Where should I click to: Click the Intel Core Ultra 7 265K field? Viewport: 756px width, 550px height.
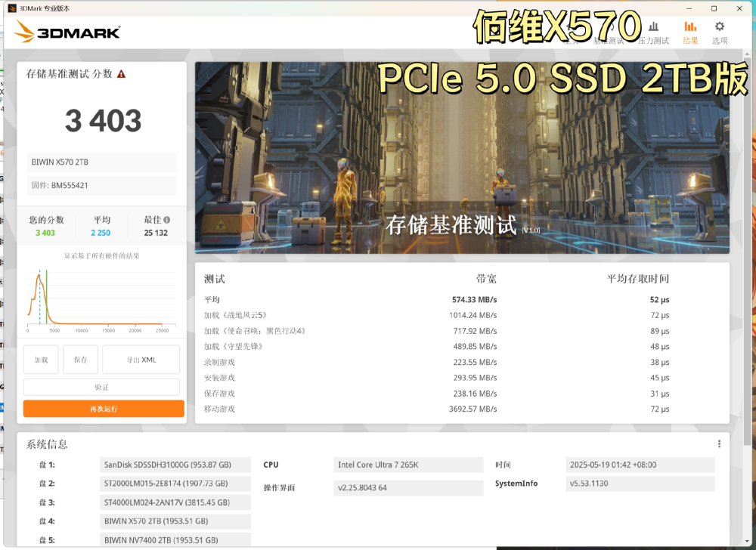408,465
